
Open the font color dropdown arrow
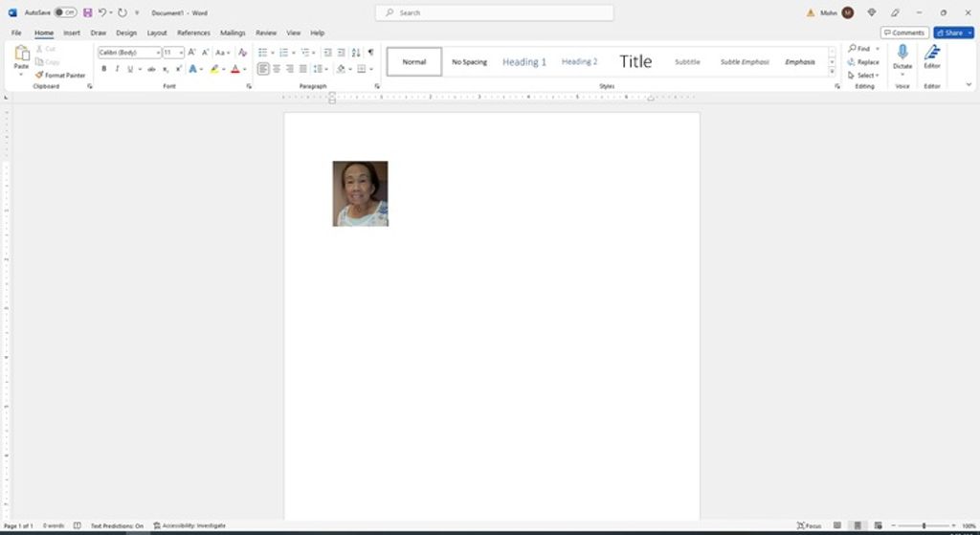pos(244,69)
